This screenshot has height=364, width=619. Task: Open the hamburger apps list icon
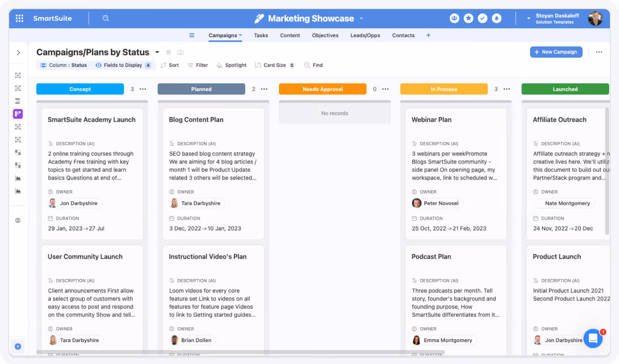point(191,35)
